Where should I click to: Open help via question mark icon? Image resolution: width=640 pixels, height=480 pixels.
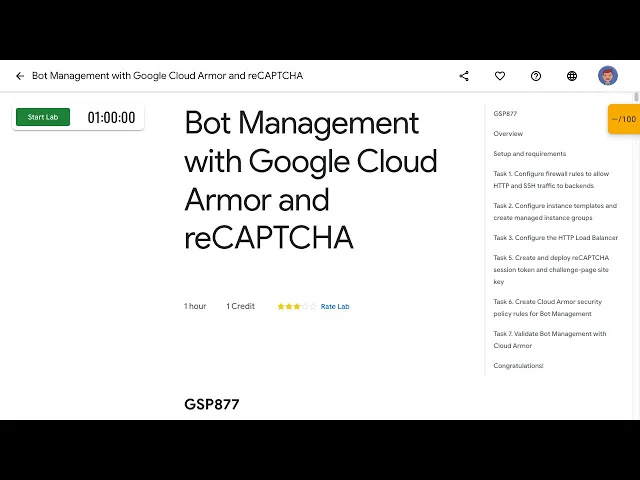(x=536, y=76)
